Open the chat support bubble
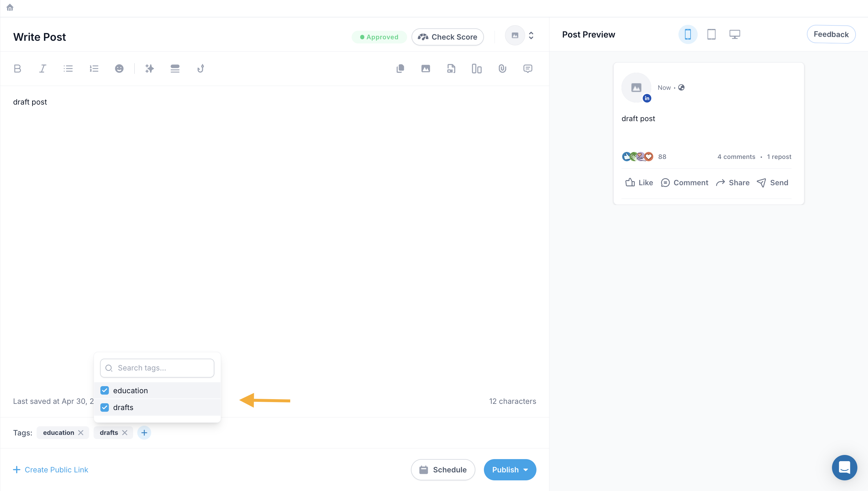The image size is (868, 491). coord(844,467)
